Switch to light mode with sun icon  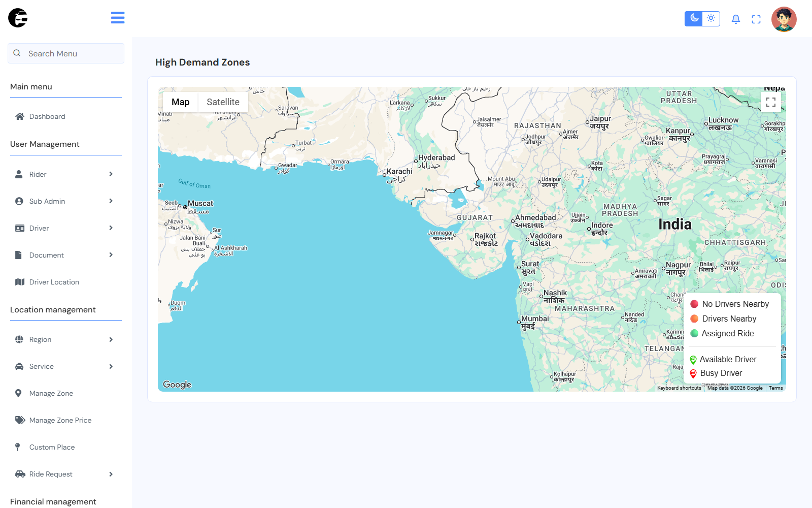tap(711, 18)
